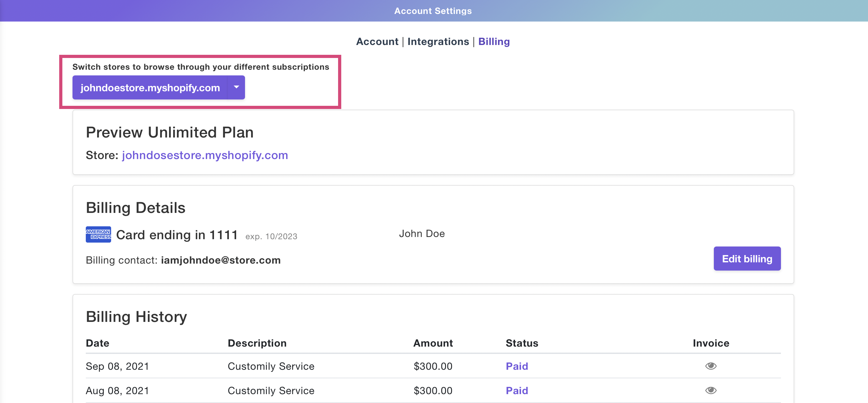Click Customily Service in Aug 08 row

point(271,390)
